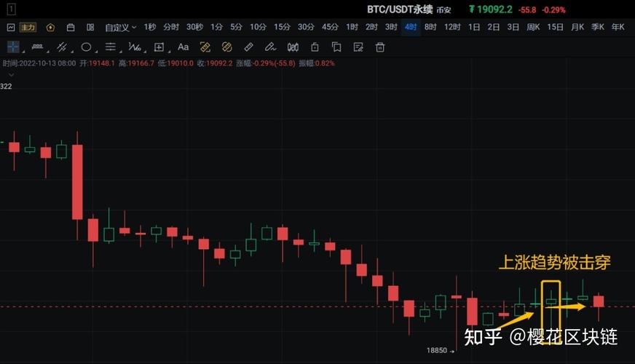Switch to the 3日 timeframe

(513, 27)
